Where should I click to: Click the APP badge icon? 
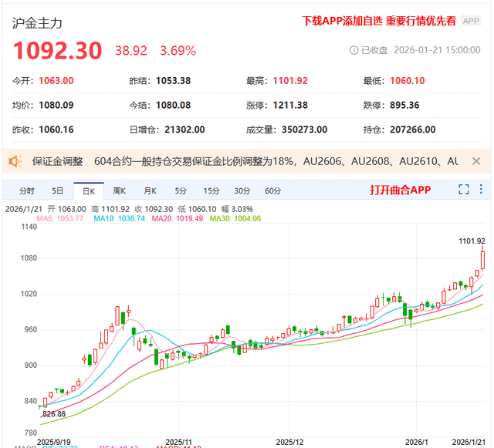(x=471, y=21)
